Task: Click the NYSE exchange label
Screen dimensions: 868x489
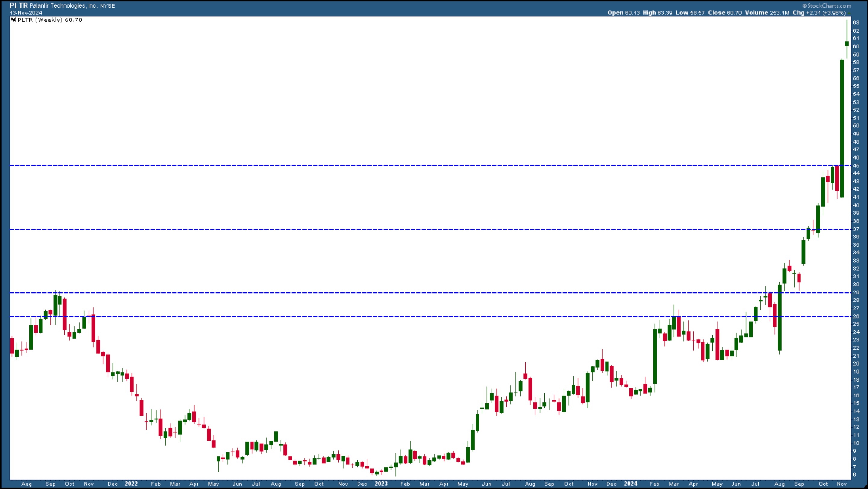Action: [108, 6]
